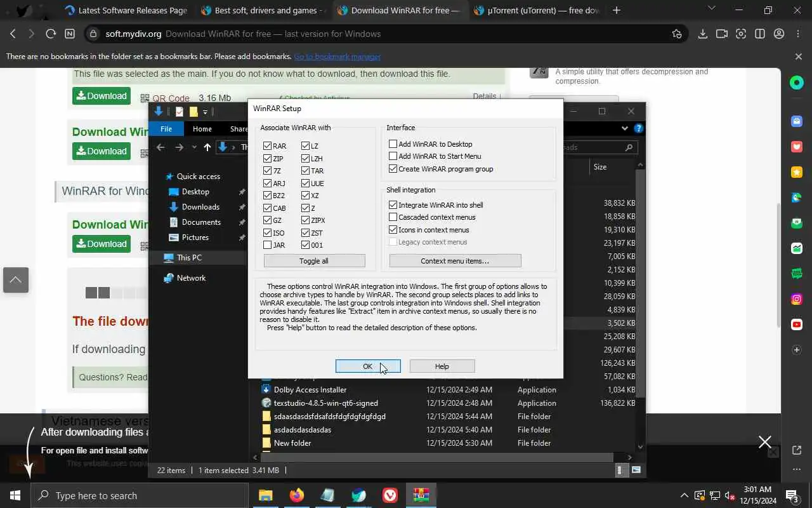Toggle the browser side panel icon
812x508 pixels.
[x=760, y=34]
